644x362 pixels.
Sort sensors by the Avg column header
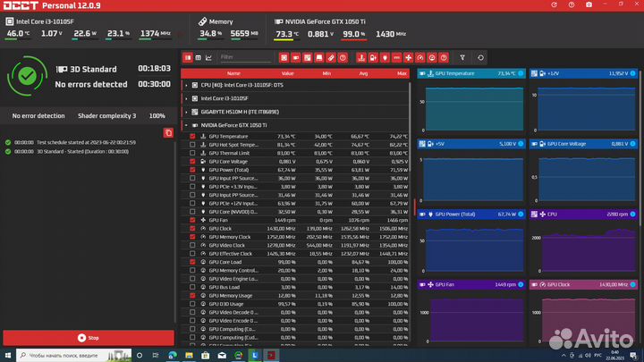(363, 73)
